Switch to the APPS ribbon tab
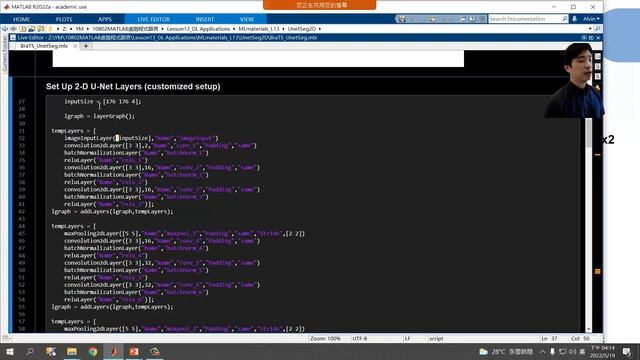 (105, 19)
